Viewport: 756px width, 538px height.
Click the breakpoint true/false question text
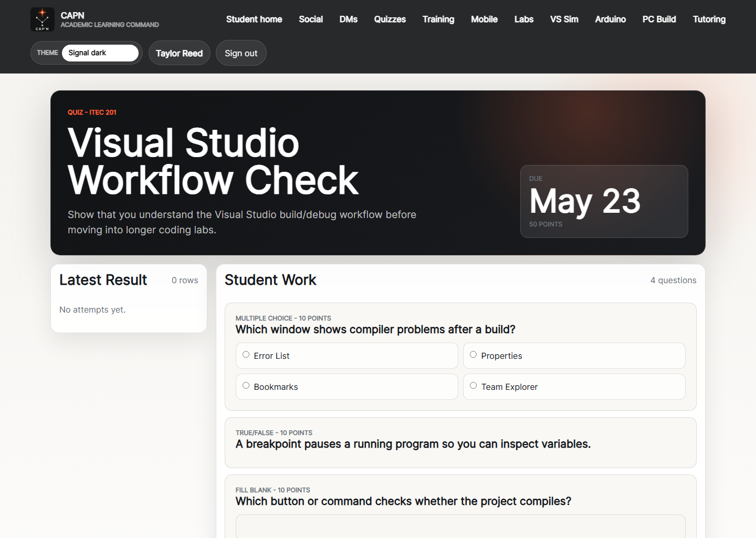coord(413,444)
